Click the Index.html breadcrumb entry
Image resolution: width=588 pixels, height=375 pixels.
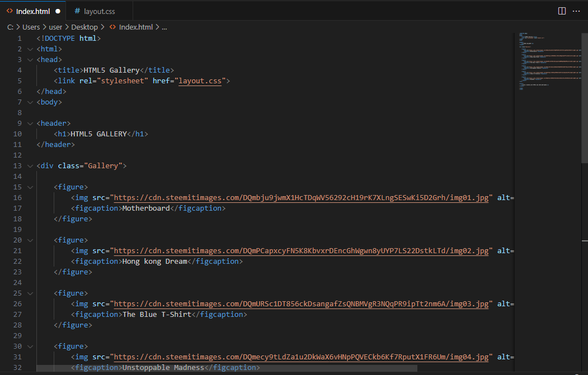(x=136, y=27)
